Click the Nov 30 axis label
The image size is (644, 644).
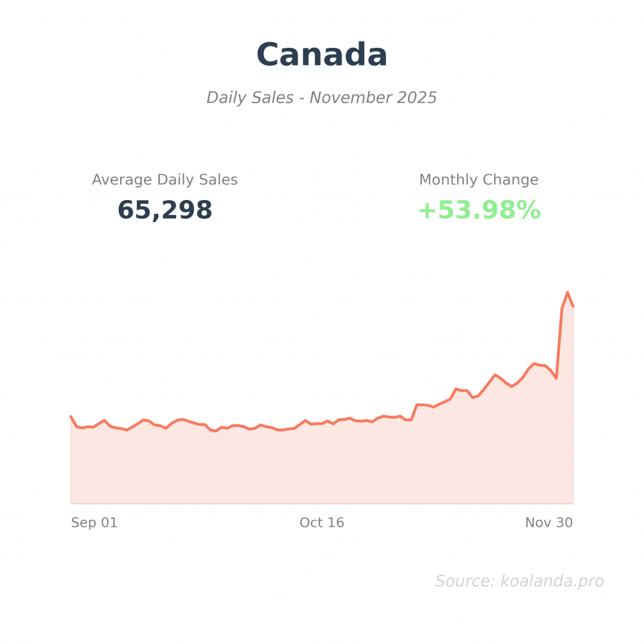(x=548, y=523)
